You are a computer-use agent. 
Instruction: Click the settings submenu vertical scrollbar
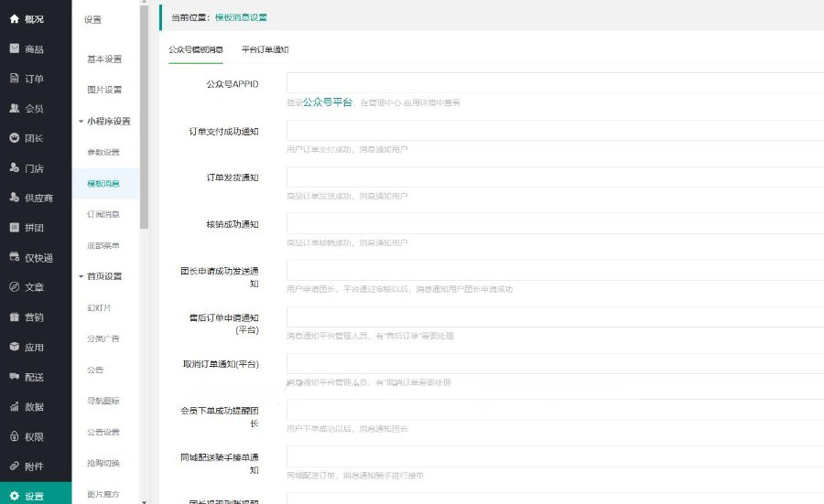(144, 119)
